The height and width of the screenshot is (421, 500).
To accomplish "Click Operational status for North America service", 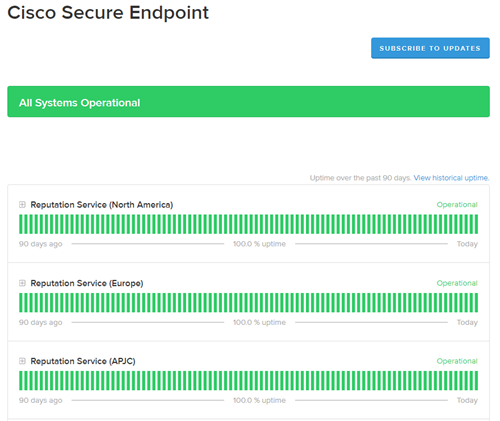I will (x=457, y=205).
